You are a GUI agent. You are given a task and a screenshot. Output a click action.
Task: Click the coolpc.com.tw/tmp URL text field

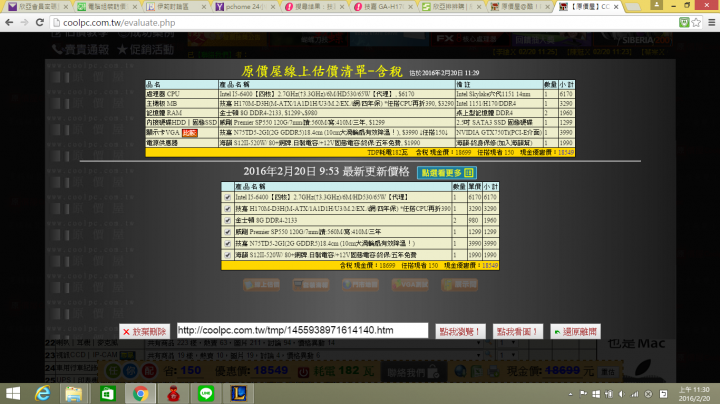[302, 330]
